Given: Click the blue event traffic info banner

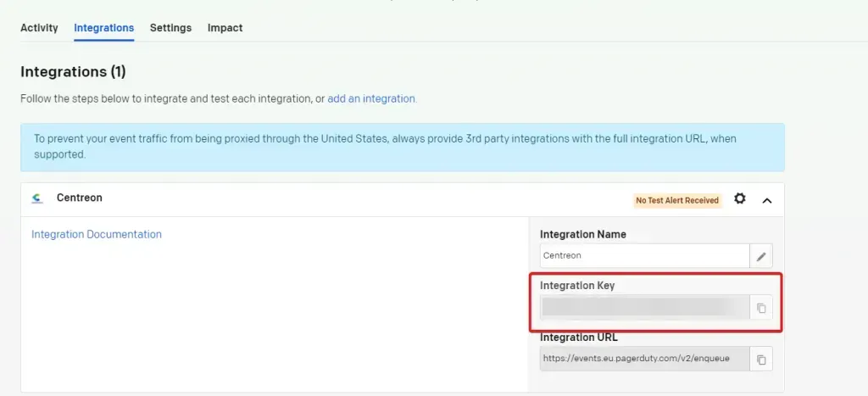Looking at the screenshot, I should tap(403, 148).
